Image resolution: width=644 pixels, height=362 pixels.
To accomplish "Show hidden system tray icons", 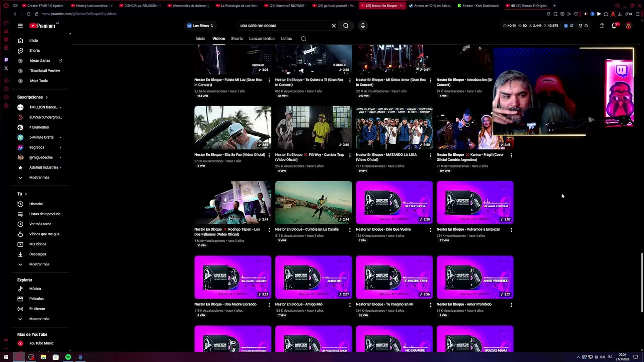I will point(578,357).
